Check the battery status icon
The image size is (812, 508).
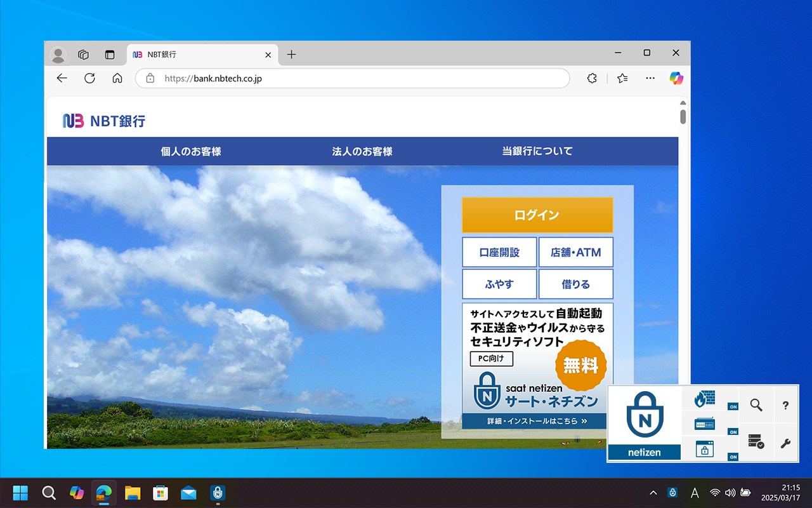[745, 493]
